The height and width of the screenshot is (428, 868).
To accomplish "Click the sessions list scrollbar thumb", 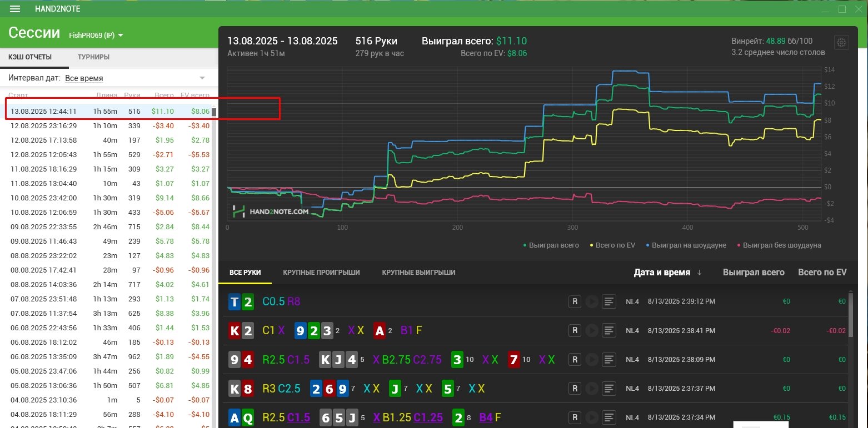I will (x=214, y=113).
